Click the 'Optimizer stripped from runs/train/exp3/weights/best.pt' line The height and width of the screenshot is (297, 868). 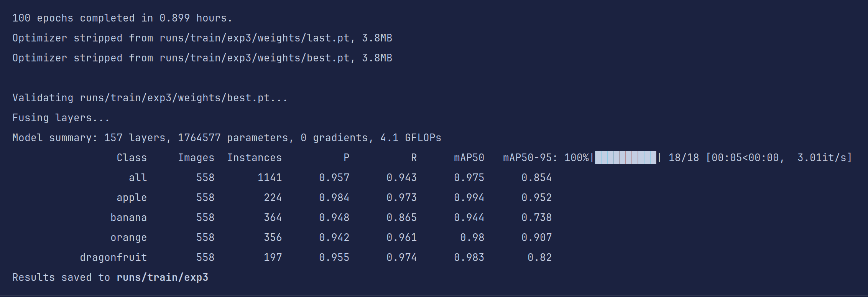[x=202, y=58]
